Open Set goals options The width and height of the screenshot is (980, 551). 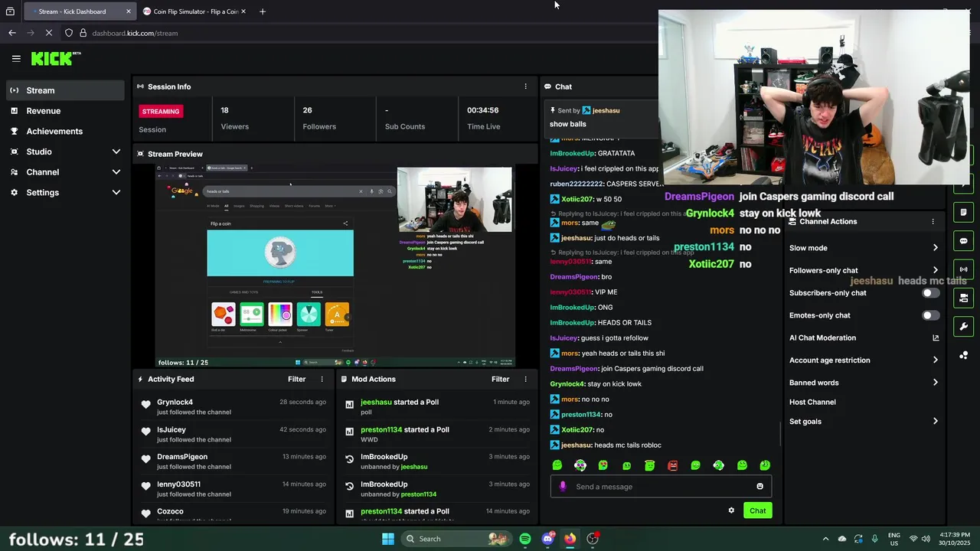coord(864,422)
